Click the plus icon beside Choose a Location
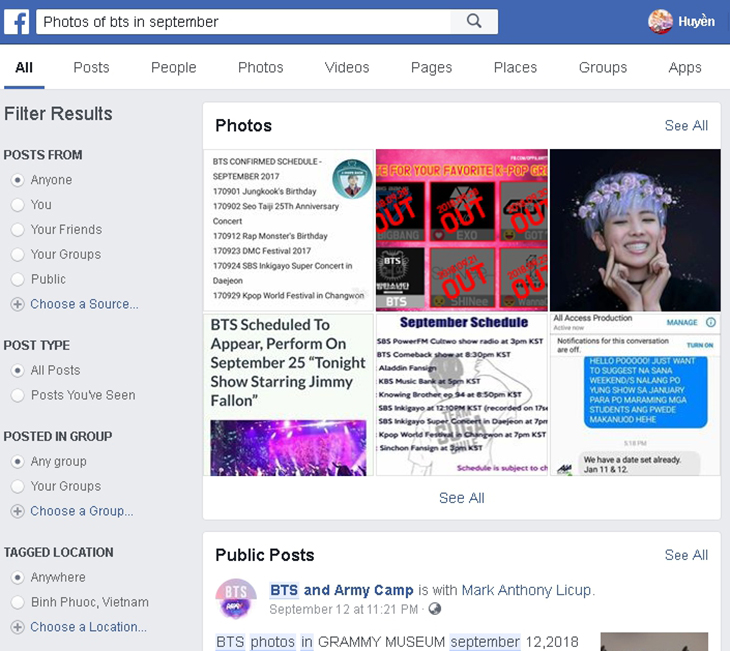This screenshot has width=730, height=651. [17, 627]
